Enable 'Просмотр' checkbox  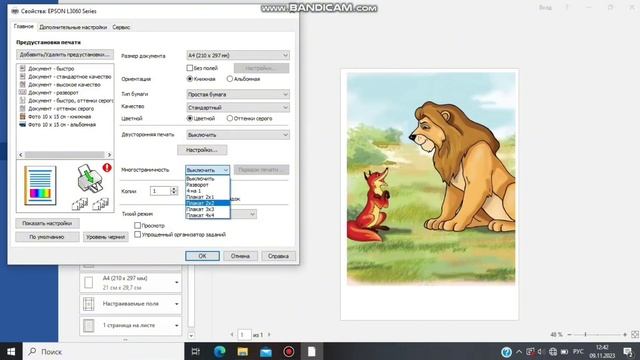pos(138,225)
